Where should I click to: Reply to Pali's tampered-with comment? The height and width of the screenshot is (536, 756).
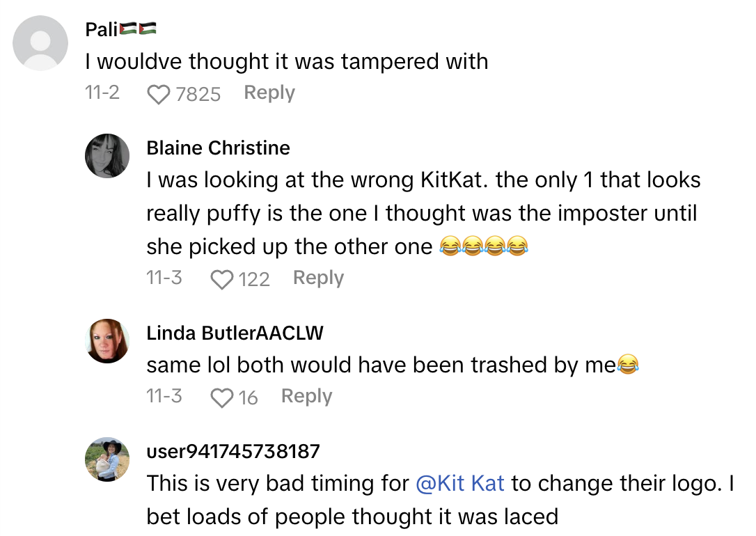tap(269, 93)
